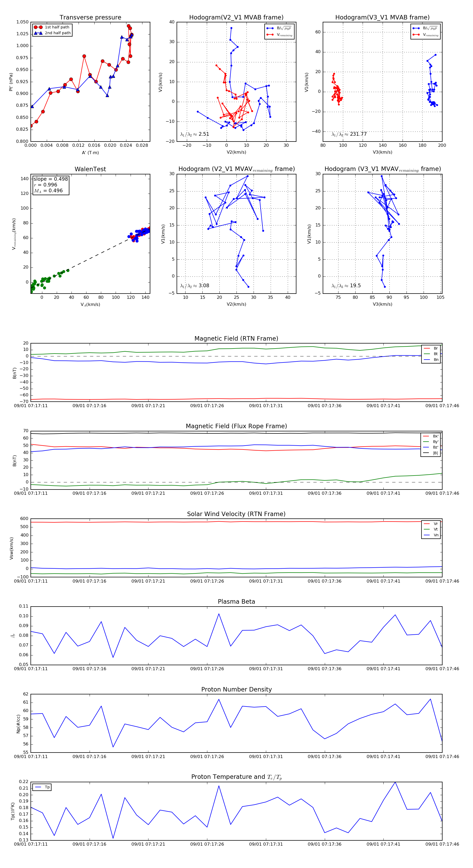Select the "Hodogram(V2_V1 MVAB frame)" title
The width and height of the screenshot is (473, 868).
[x=236, y=18]
